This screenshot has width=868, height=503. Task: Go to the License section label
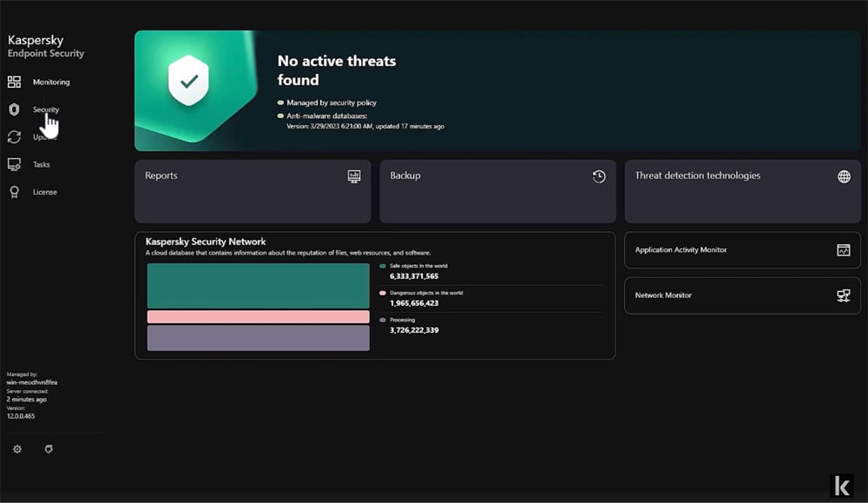point(45,192)
